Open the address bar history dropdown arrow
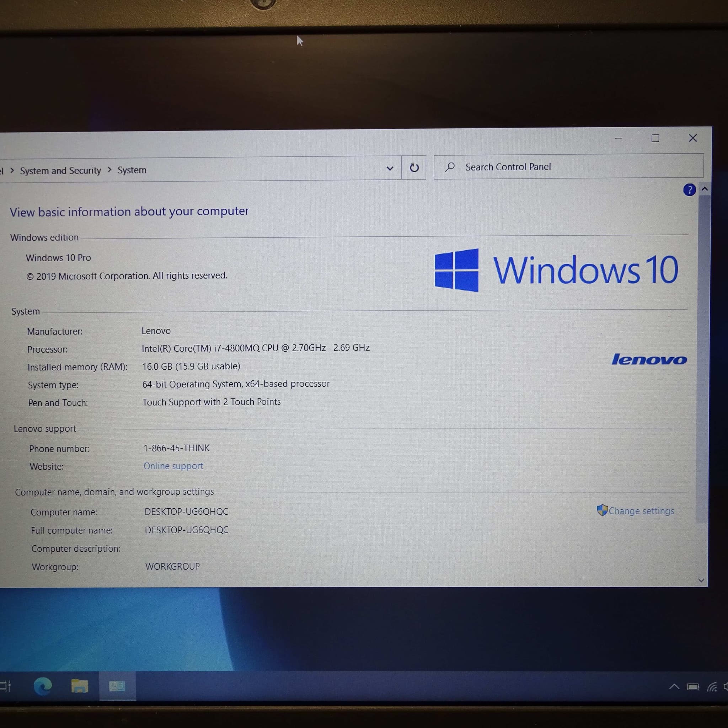728x728 pixels. point(390,168)
